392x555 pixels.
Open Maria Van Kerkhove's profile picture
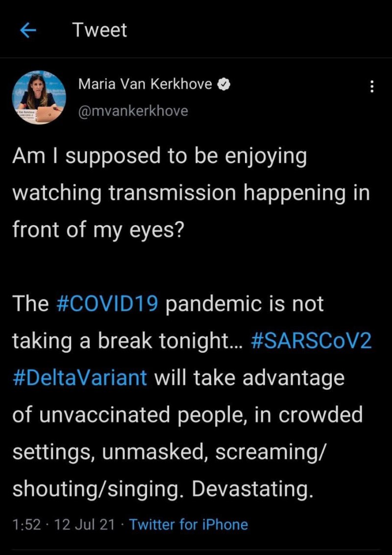click(x=39, y=97)
